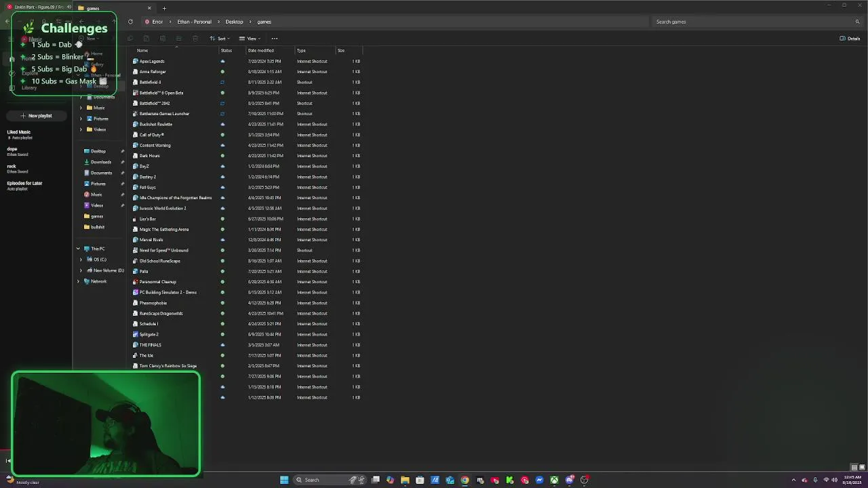This screenshot has height=488, width=868.
Task: Select Tom Clancy's Rainbow Six Siege
Action: [167, 366]
